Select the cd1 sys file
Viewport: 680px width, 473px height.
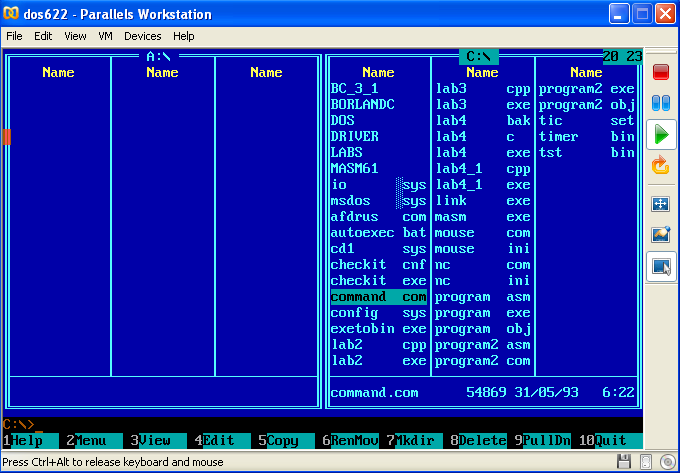click(379, 249)
